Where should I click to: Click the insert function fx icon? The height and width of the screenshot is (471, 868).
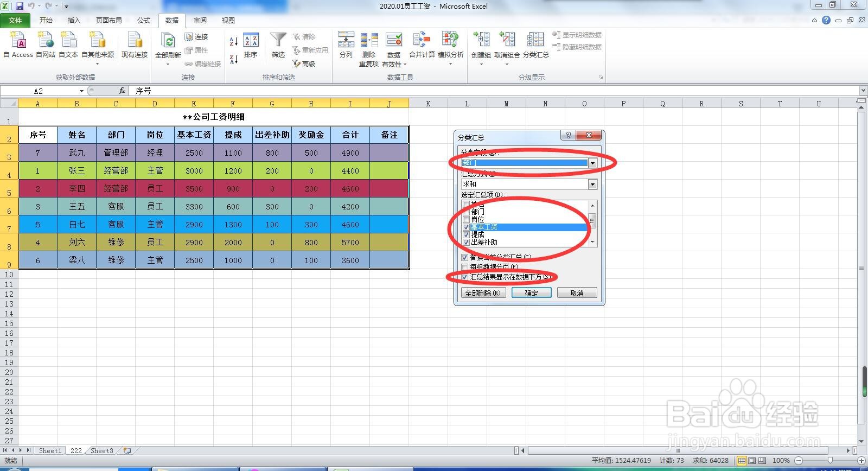pos(122,91)
